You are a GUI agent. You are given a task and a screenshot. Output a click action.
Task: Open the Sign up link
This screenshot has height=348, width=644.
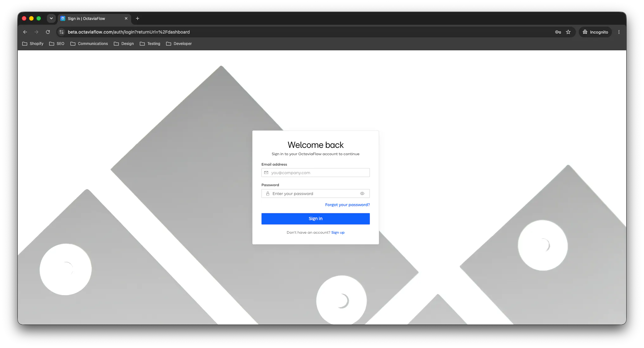pyautogui.click(x=338, y=232)
